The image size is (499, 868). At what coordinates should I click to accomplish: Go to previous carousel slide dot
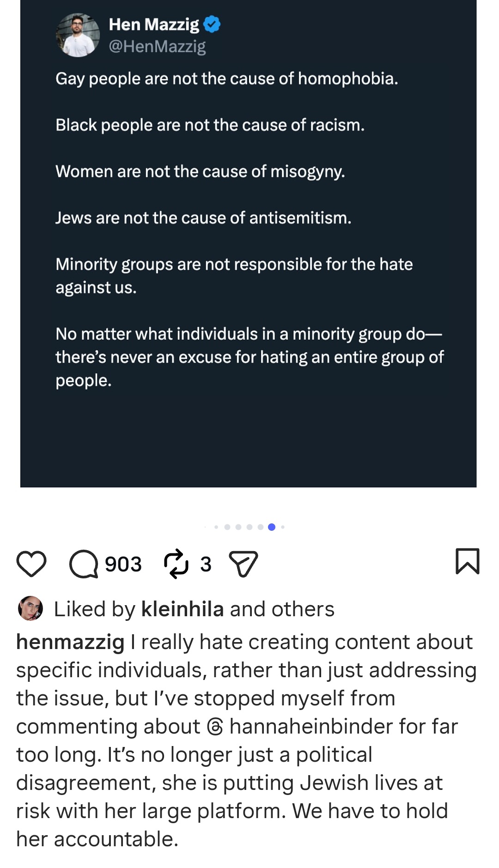point(261,527)
